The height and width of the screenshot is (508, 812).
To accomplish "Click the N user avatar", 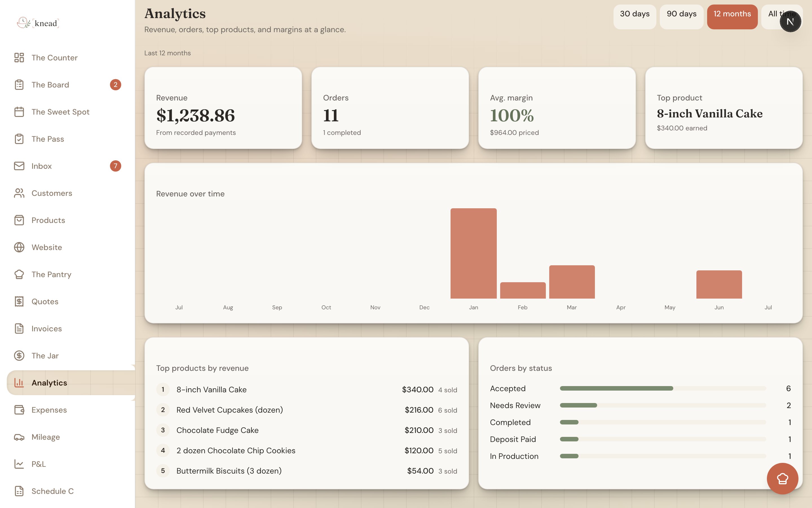I will (790, 21).
